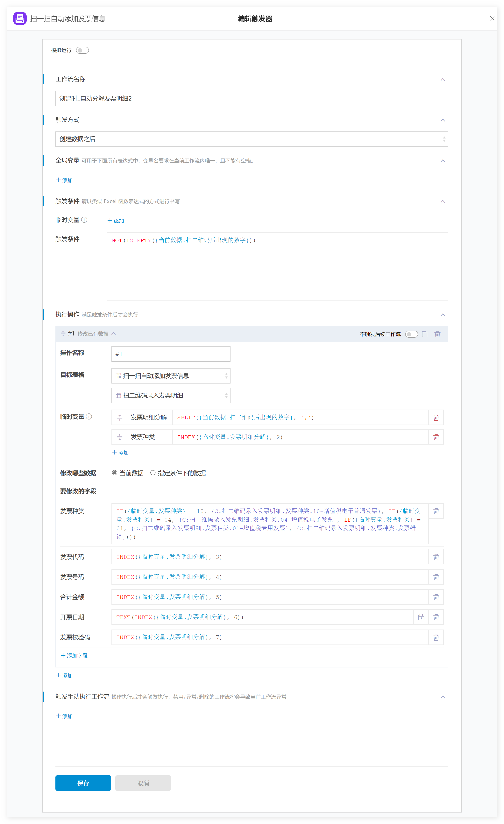This screenshot has width=504, height=824.
Task: Remove the 开票日期 field mapping
Action: 436,617
